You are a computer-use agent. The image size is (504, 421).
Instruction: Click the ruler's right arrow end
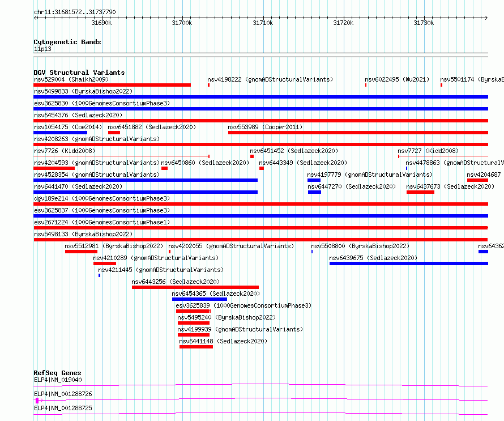coord(486,18)
